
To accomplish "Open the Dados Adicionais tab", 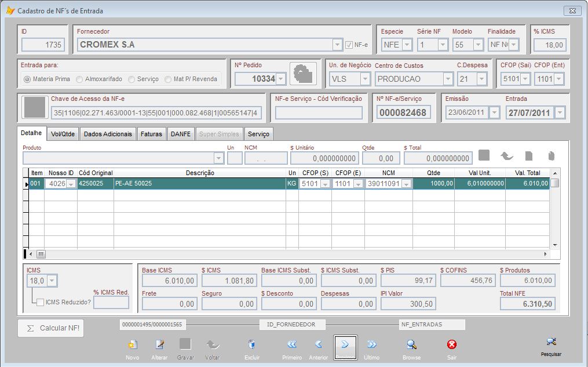I will pyautogui.click(x=108, y=134).
